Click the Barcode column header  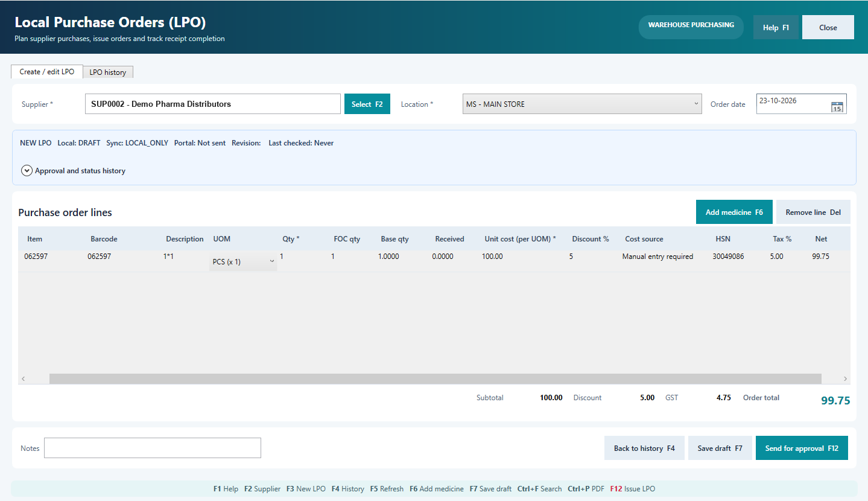click(x=104, y=239)
